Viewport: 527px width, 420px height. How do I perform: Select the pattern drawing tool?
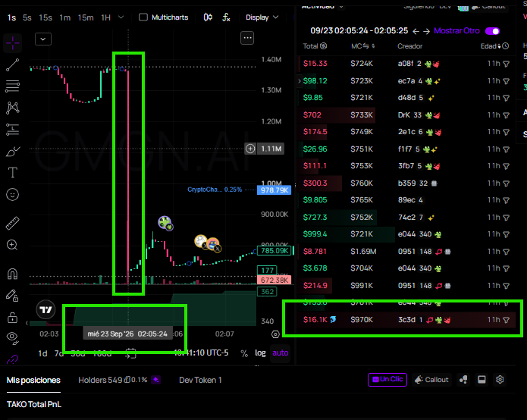pos(12,108)
